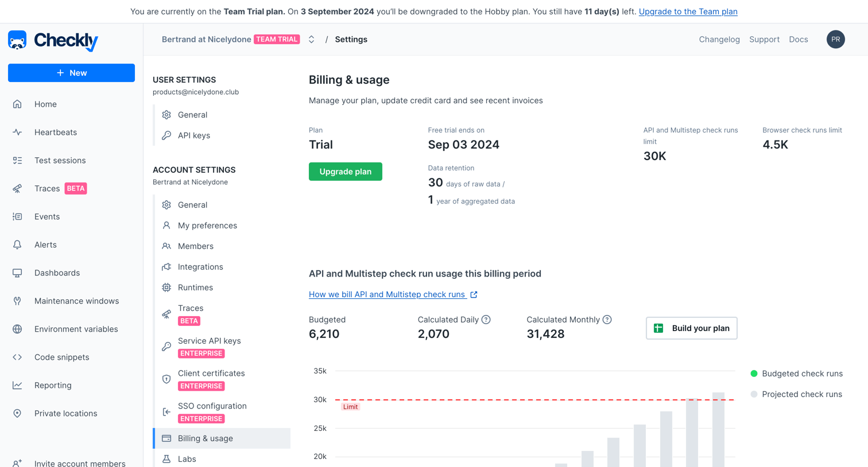The image size is (868, 467).
Task: Click the help icon next to Calculated Monthly
Action: (607, 320)
